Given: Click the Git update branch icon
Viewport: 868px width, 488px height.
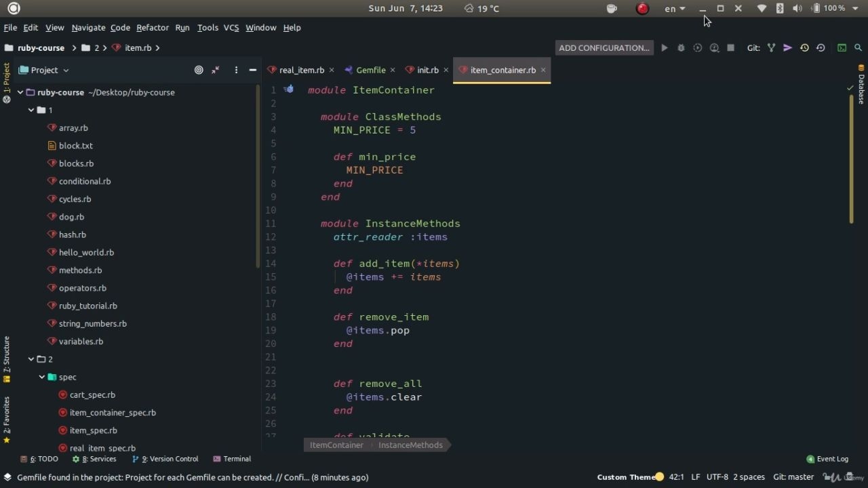Looking at the screenshot, I should point(771,48).
